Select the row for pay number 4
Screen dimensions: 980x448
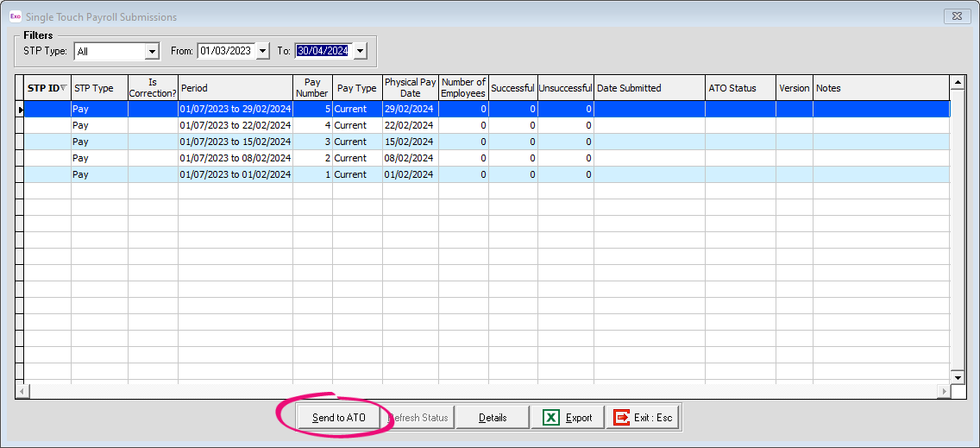[235, 125]
